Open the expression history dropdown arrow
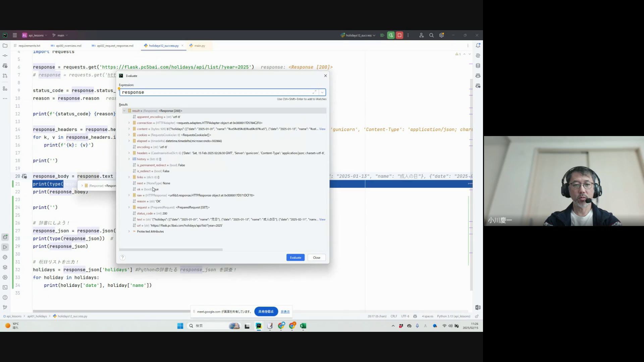644x362 pixels. coord(322,92)
